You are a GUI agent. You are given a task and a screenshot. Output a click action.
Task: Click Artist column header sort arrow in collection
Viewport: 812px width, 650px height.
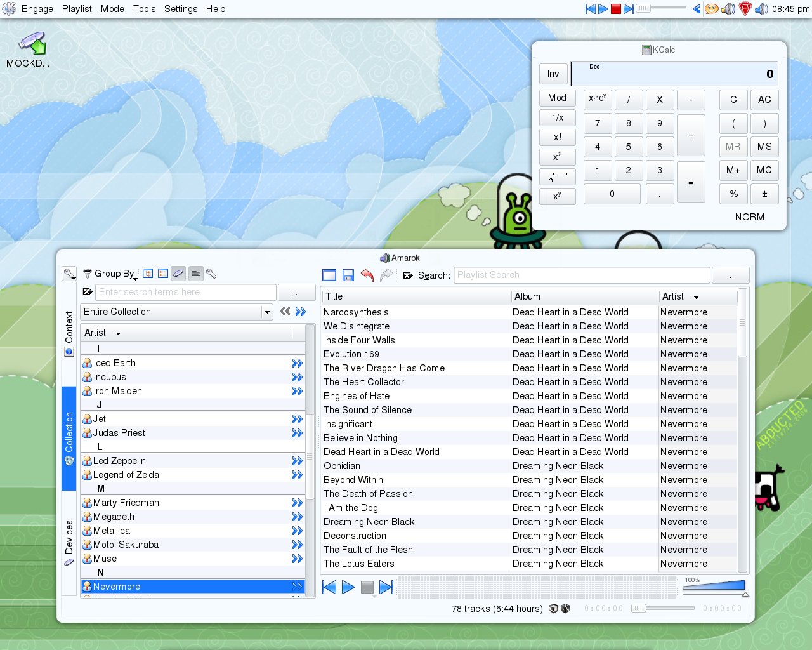(118, 333)
